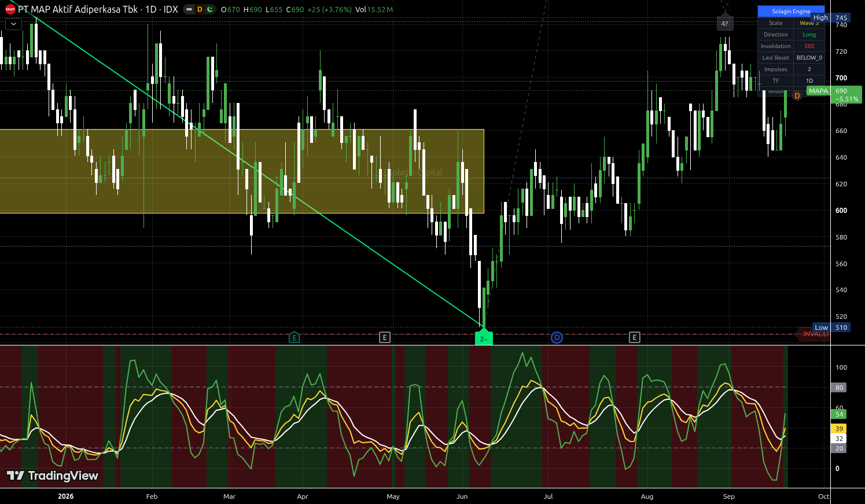
Task: Click the TF value 1D in the Solagin table
Action: pos(809,81)
